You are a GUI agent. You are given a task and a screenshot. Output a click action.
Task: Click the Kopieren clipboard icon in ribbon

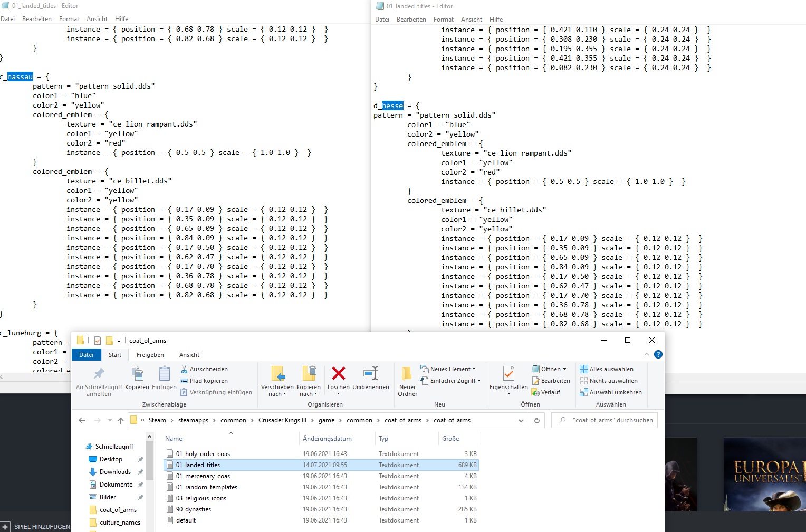point(137,375)
